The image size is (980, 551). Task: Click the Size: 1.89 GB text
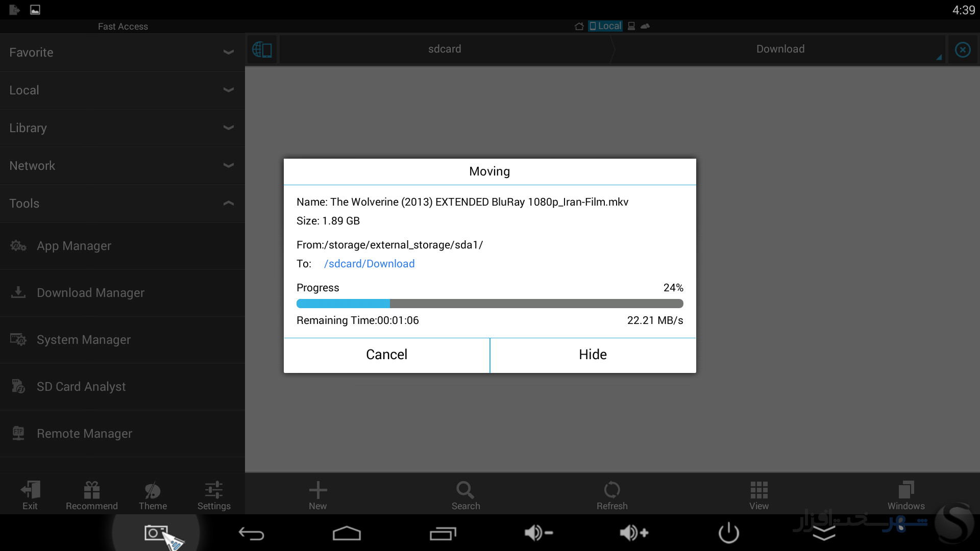pyautogui.click(x=328, y=221)
